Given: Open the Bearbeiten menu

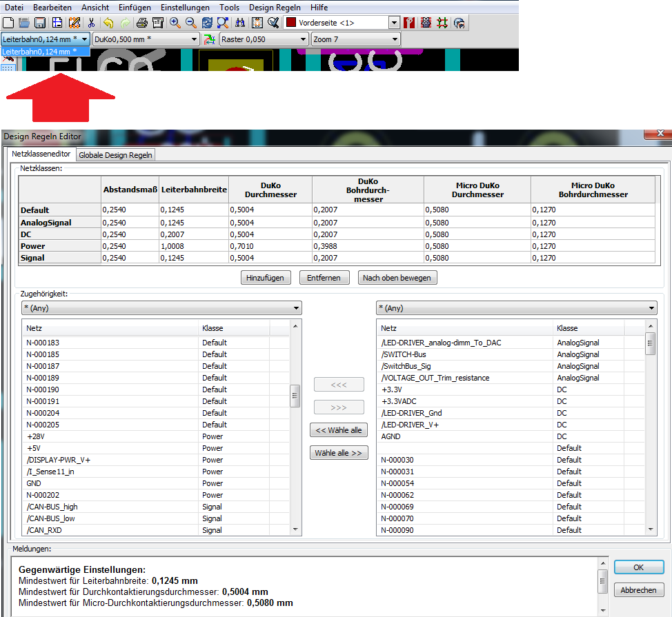Looking at the screenshot, I should tap(52, 8).
